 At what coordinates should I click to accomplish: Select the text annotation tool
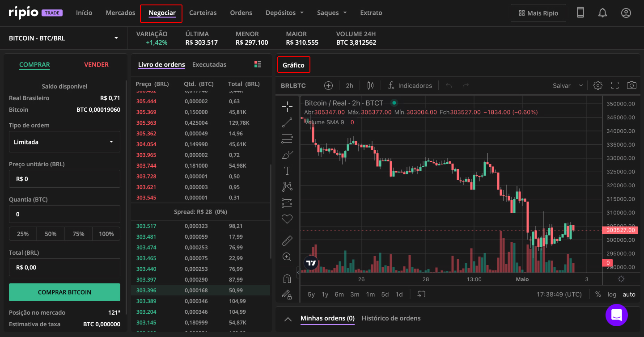point(287,171)
